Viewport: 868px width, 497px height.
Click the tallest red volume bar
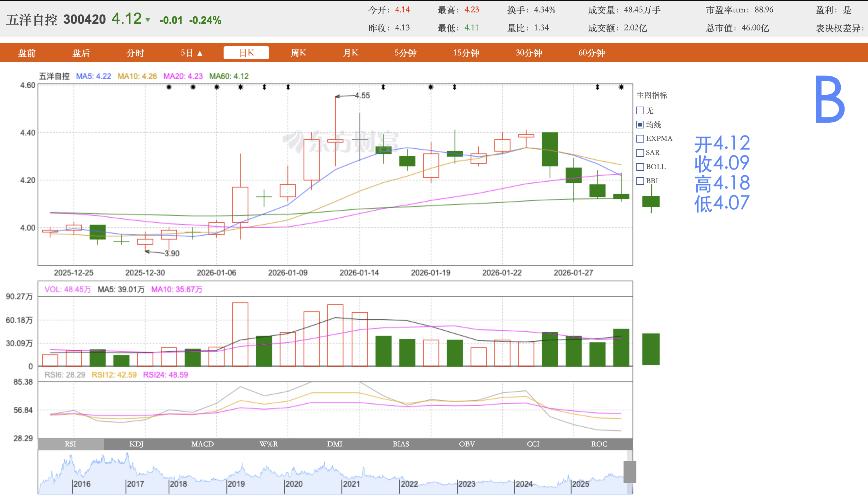click(240, 334)
